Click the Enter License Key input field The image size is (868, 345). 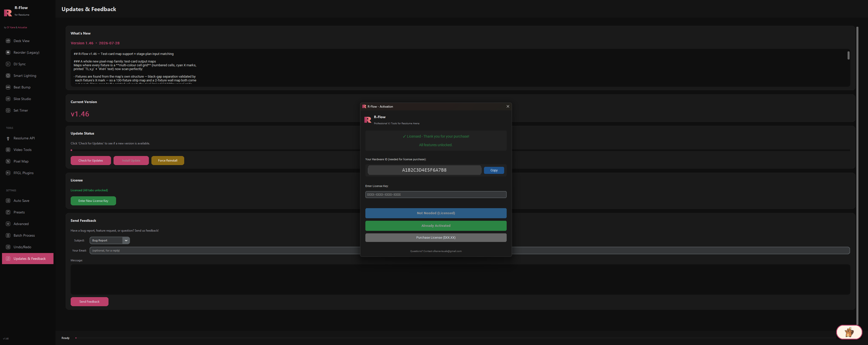coord(436,195)
